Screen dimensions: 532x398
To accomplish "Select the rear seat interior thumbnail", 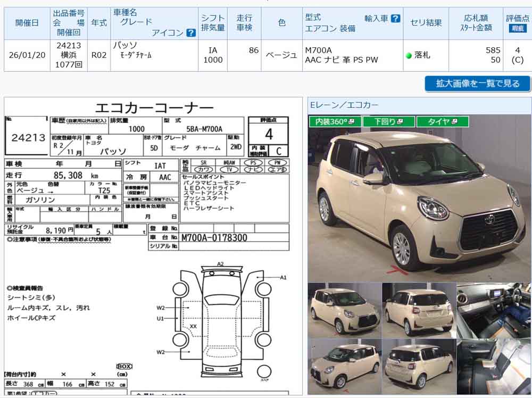I will point(494,367).
